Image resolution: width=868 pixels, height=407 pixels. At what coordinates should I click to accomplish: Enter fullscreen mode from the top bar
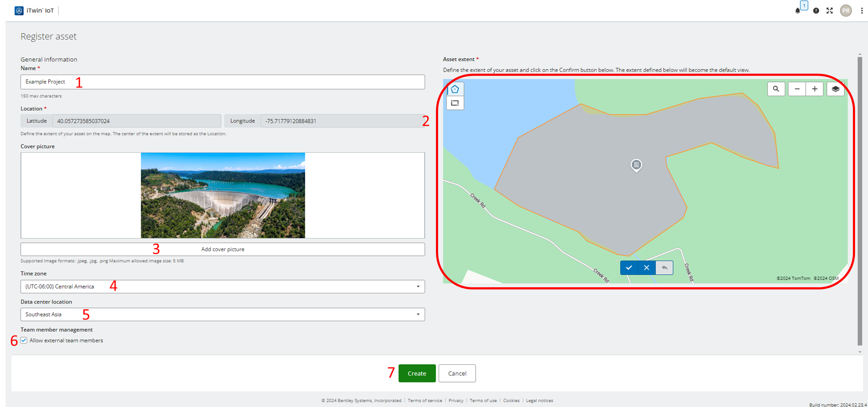coord(830,10)
